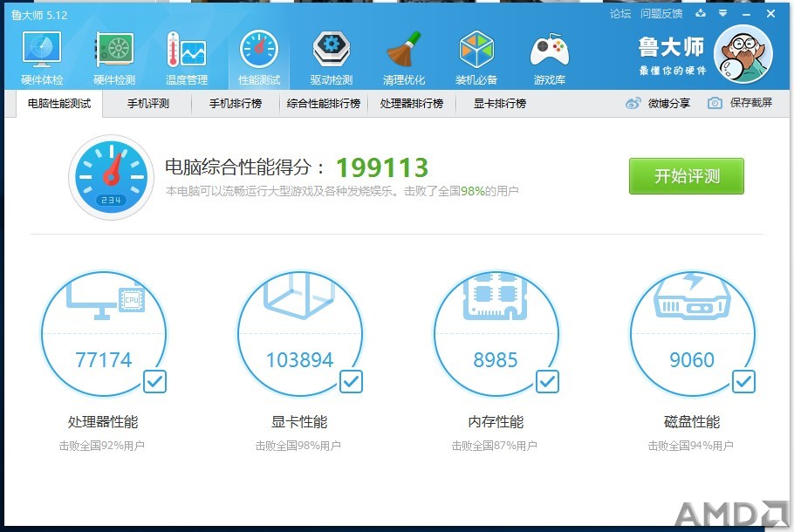Uncheck the 内存性能 test checkbox
Image resolution: width=794 pixels, height=532 pixels.
pyautogui.click(x=547, y=381)
